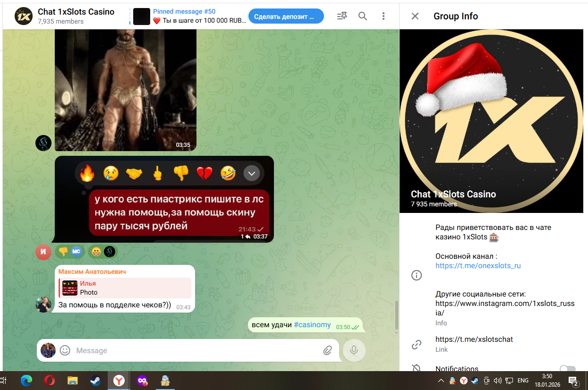Show hidden tray icons chevron
The height and width of the screenshot is (390, 588).
pyautogui.click(x=441, y=381)
